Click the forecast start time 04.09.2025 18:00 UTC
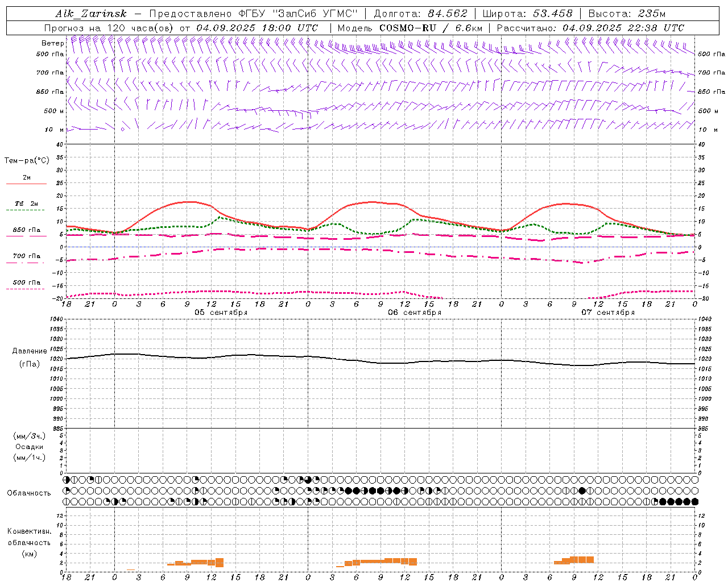This screenshot has height=582, width=728. tap(257, 28)
